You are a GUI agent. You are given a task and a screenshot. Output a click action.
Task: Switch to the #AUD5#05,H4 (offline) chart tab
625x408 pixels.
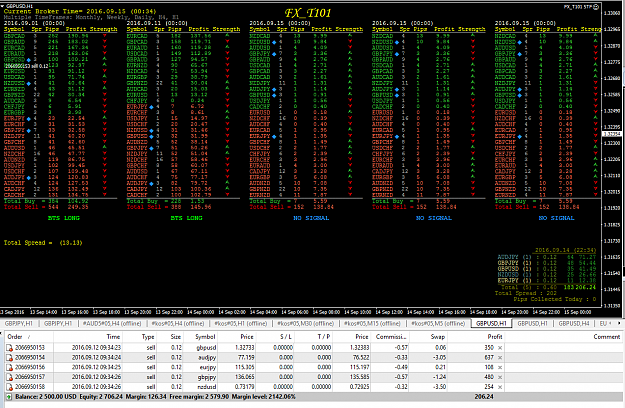112,324
